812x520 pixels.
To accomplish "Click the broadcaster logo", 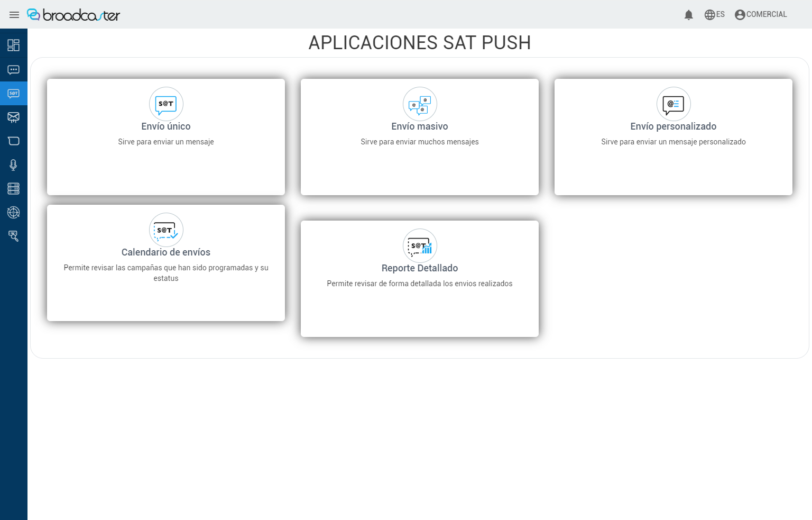I will coord(73,14).
